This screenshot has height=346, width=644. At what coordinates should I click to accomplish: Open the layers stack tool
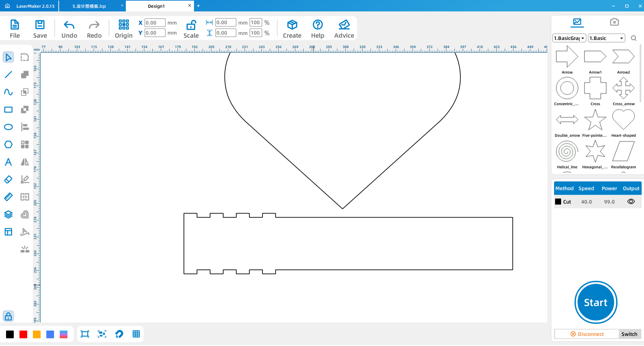(8, 214)
